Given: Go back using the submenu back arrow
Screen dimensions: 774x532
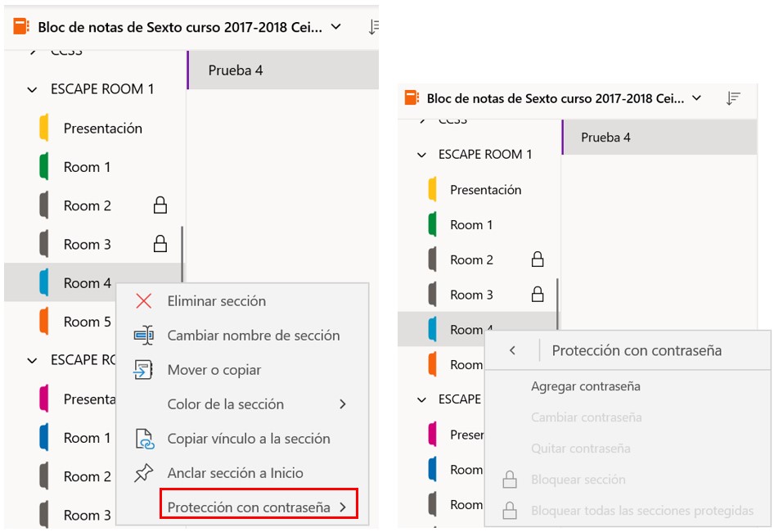Looking at the screenshot, I should [x=512, y=350].
